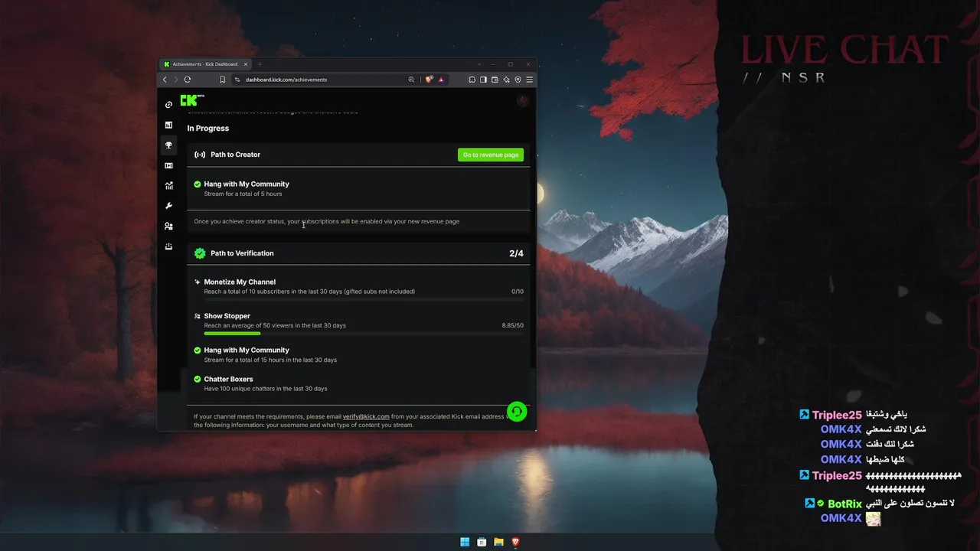Screen dimensions: 980x551
Task: Open the Brave Shields lion icon
Action: [x=430, y=80]
